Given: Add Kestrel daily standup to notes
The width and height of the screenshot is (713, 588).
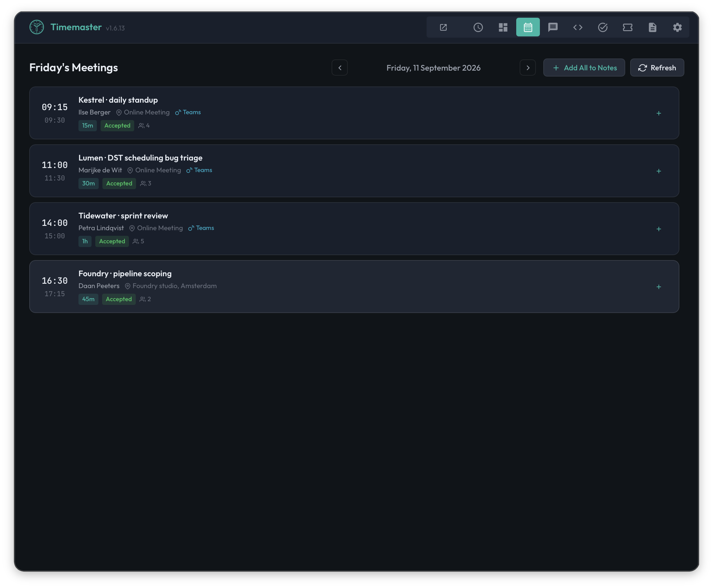Looking at the screenshot, I should pyautogui.click(x=659, y=113).
